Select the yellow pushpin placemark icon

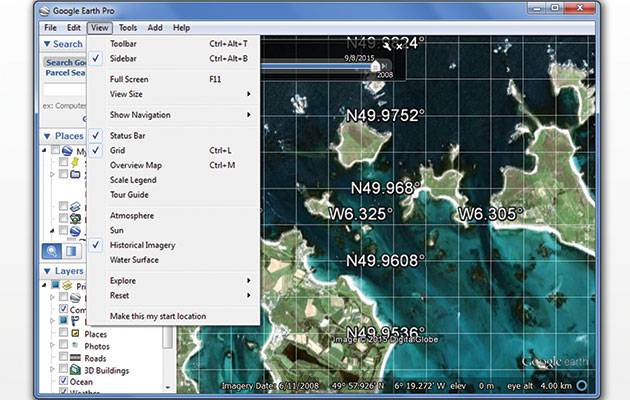pos(75,162)
